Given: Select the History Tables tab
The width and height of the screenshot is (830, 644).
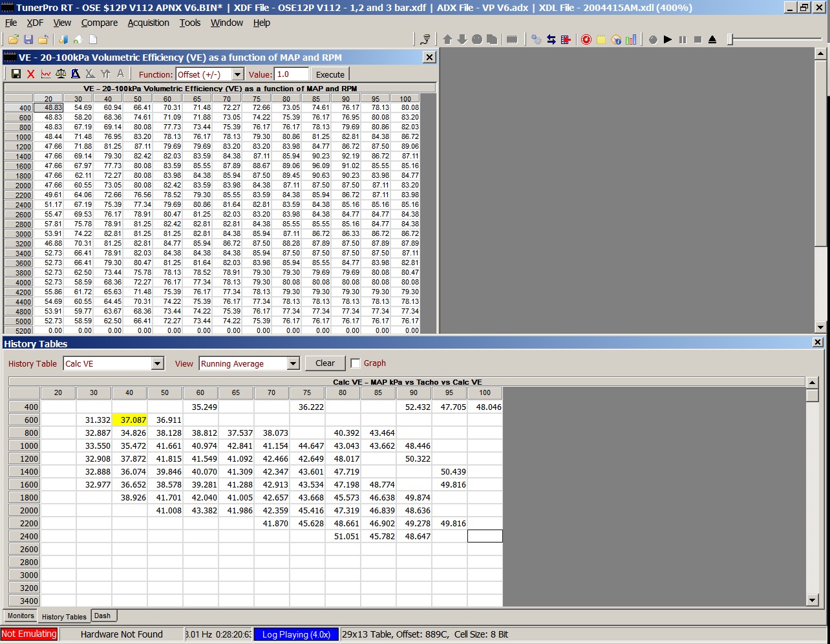Looking at the screenshot, I should click(64, 617).
